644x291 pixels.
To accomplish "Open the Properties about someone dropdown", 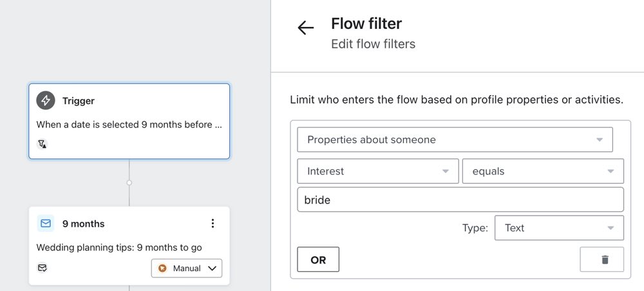I will coord(454,140).
